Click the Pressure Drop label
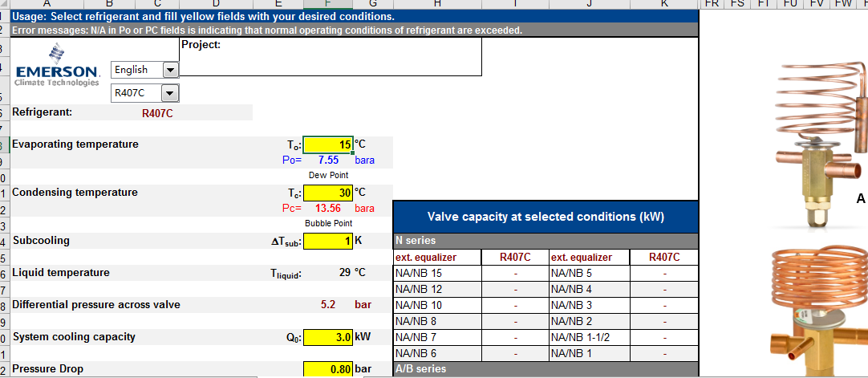This screenshot has height=378, width=868. tap(48, 369)
